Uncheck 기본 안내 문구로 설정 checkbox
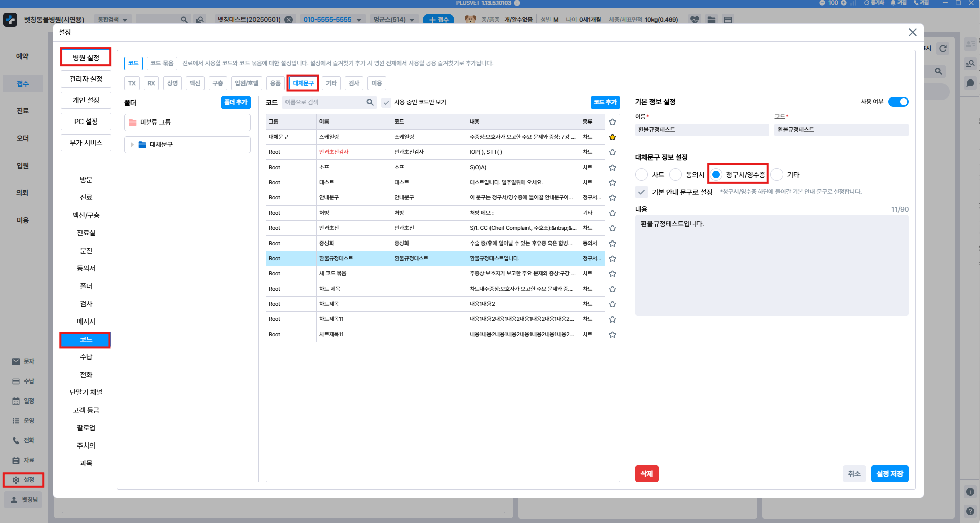This screenshot has width=980, height=523. click(641, 192)
